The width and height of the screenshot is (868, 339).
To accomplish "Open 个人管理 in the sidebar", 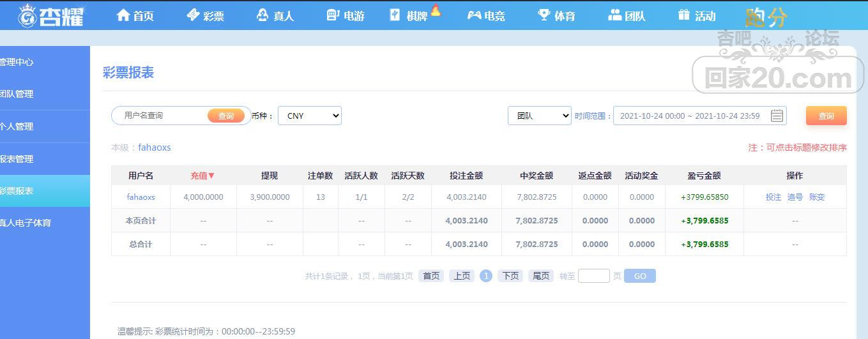I will coord(45,126).
